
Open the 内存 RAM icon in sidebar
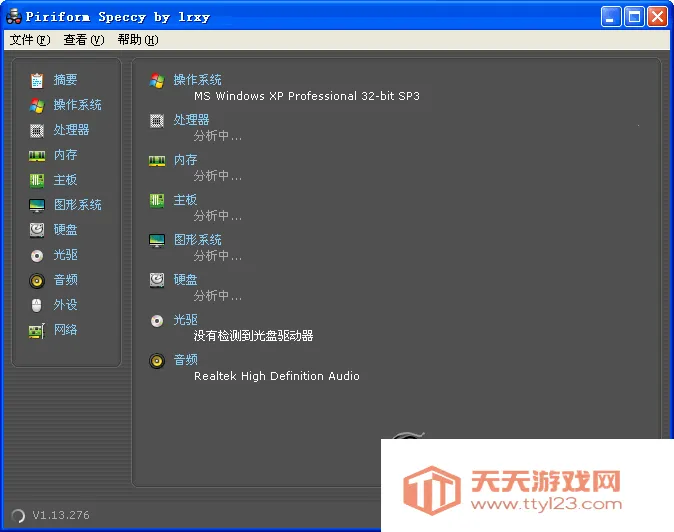point(37,155)
